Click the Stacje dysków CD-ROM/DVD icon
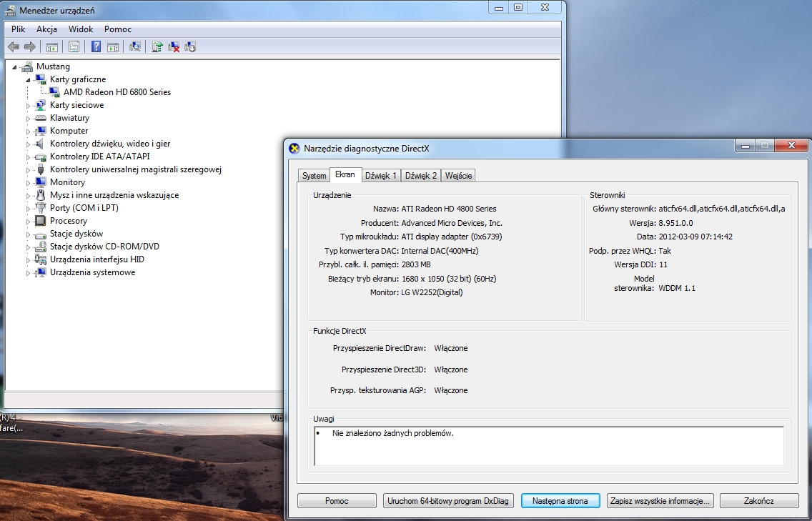Viewport: 812px width, 521px height. coord(41,247)
